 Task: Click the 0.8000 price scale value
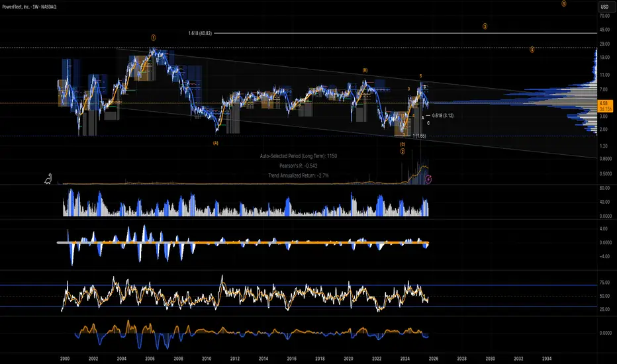click(x=606, y=159)
